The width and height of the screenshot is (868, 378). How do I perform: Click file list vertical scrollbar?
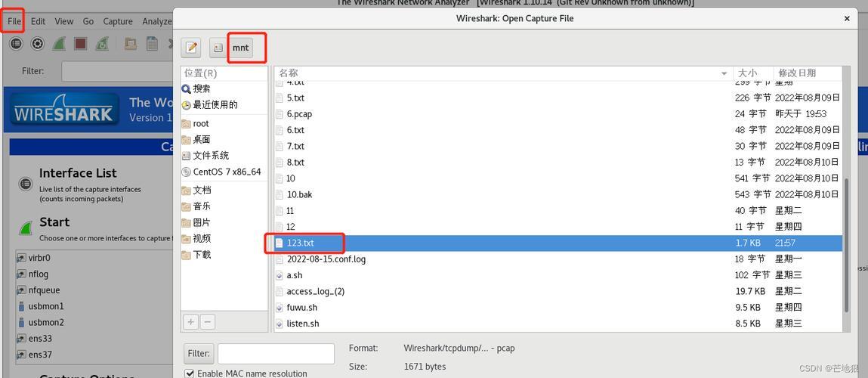click(x=846, y=244)
